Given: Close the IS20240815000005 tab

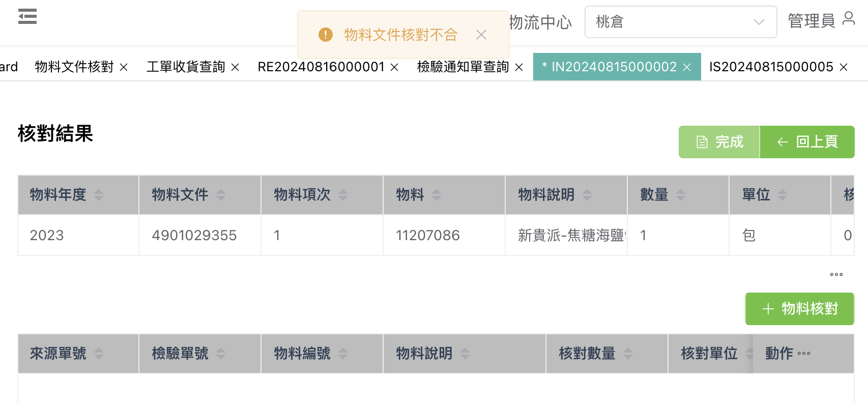Looking at the screenshot, I should tap(844, 67).
